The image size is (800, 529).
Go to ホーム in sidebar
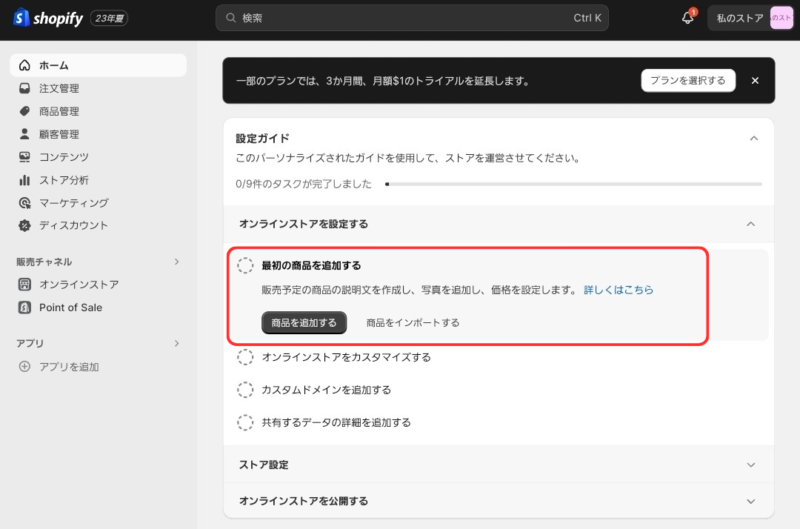pos(98,65)
